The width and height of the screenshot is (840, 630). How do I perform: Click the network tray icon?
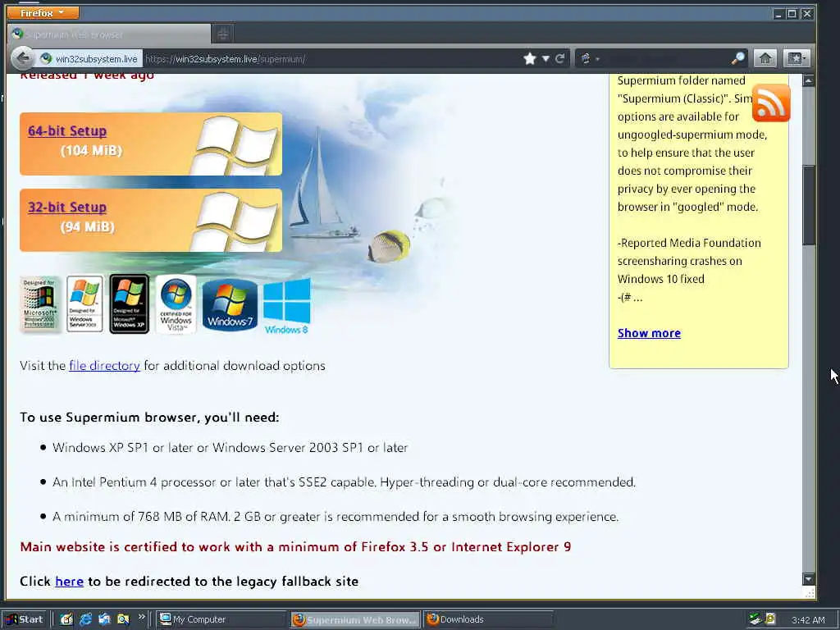pos(756,619)
